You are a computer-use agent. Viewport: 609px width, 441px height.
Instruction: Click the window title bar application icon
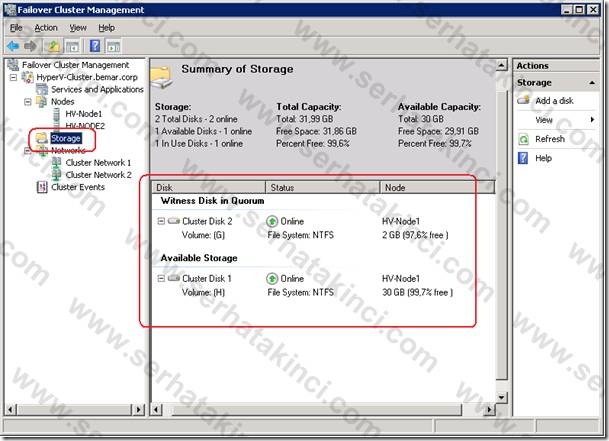tap(9, 9)
